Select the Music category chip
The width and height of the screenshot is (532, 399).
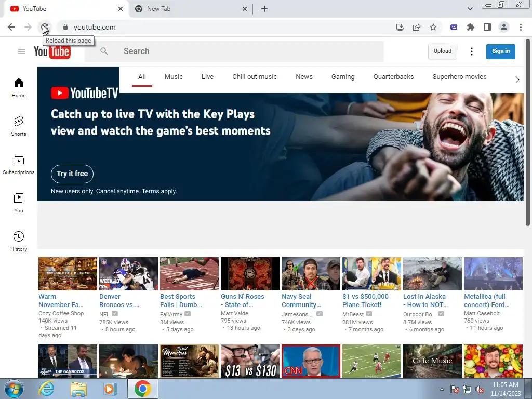[x=174, y=77]
